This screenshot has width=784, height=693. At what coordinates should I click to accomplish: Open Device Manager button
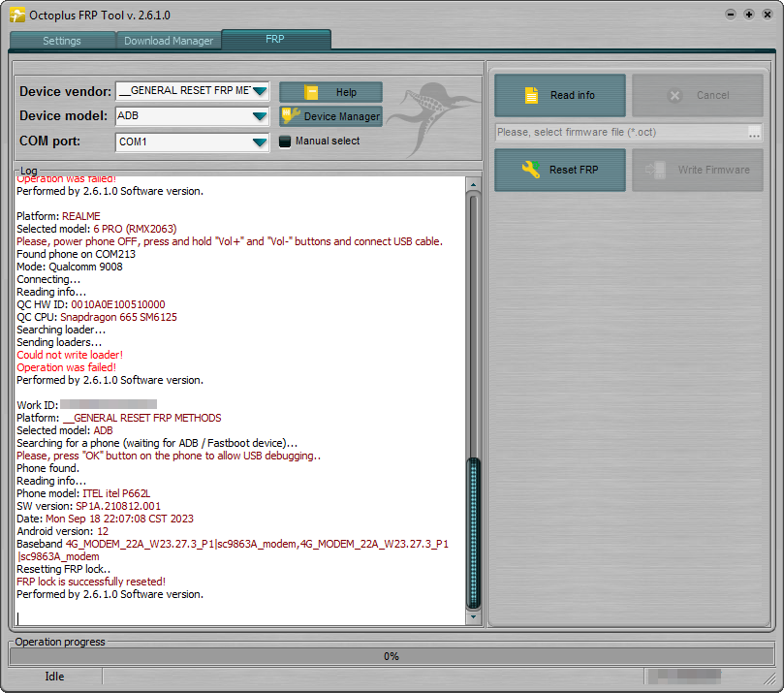(x=331, y=116)
